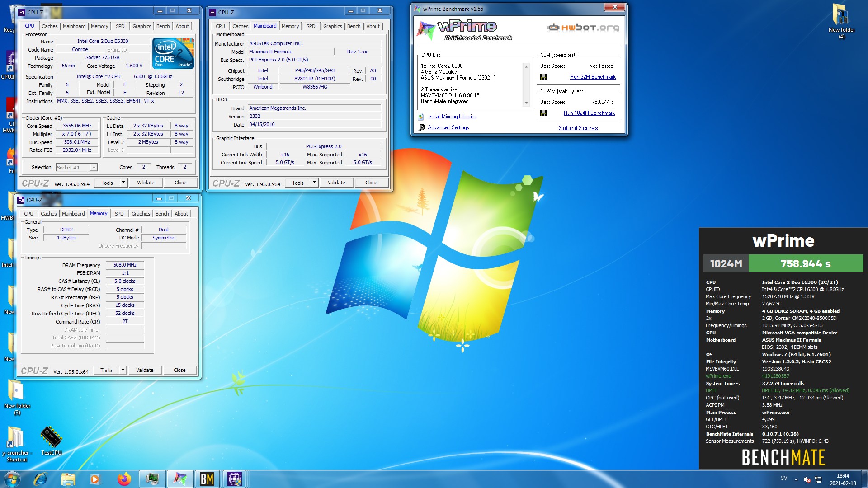Click 1x Intel Core2 6300 list entry
The height and width of the screenshot is (488, 868).
tap(442, 66)
